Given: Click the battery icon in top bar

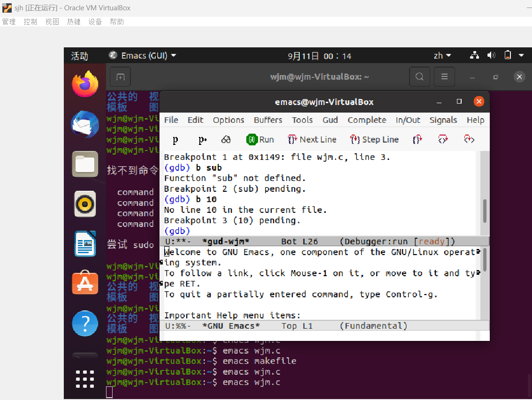Looking at the screenshot, I should coord(508,55).
